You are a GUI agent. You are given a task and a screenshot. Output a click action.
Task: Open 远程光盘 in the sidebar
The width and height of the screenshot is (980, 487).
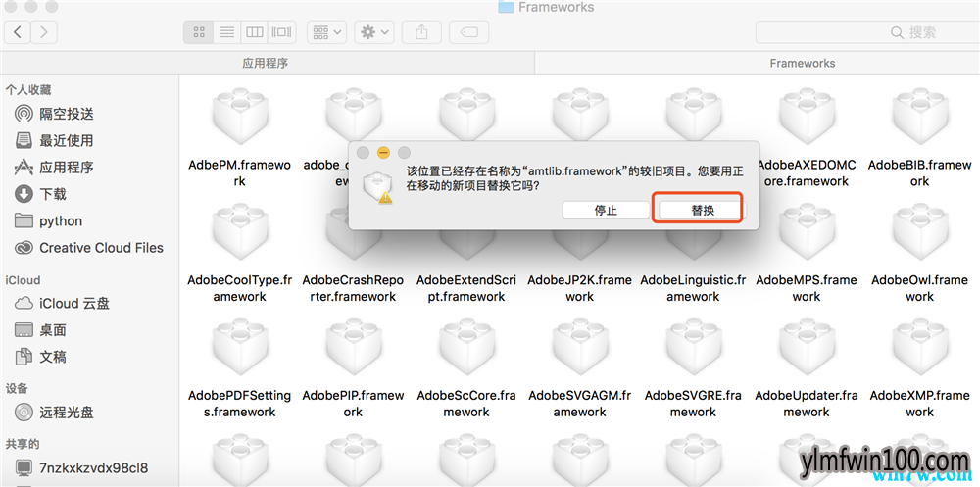coord(55,413)
